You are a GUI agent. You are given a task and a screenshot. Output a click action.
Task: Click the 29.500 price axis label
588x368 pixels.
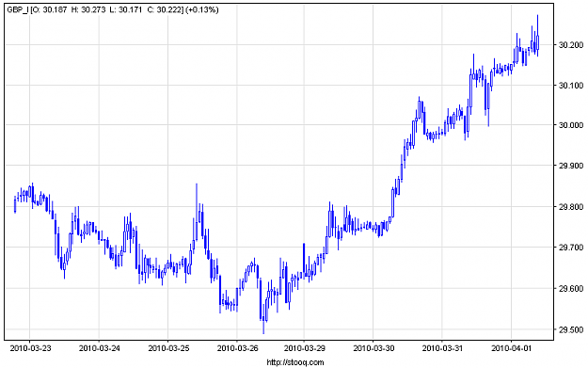[x=571, y=329]
